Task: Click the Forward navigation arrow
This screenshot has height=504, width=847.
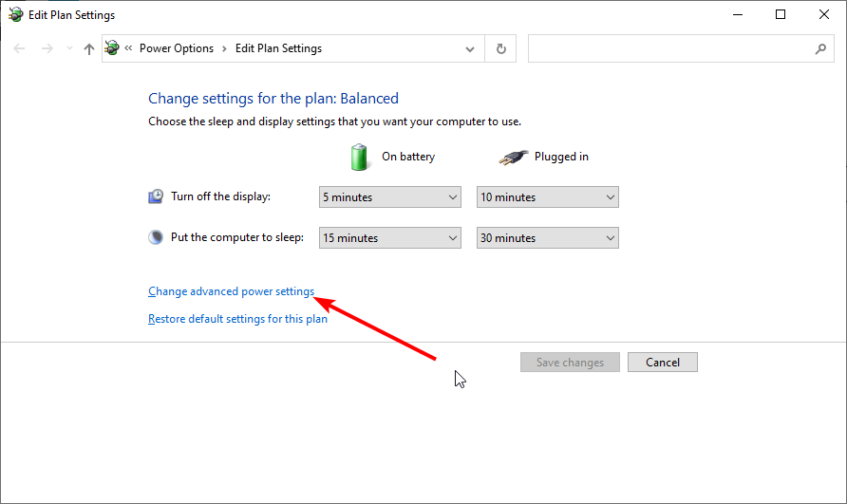Action: pos(47,48)
